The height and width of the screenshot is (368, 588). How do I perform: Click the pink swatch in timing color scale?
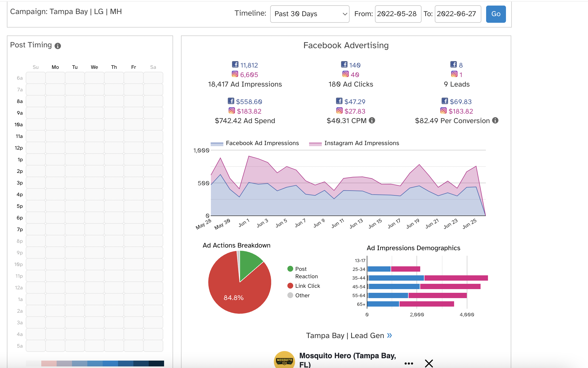click(49, 363)
